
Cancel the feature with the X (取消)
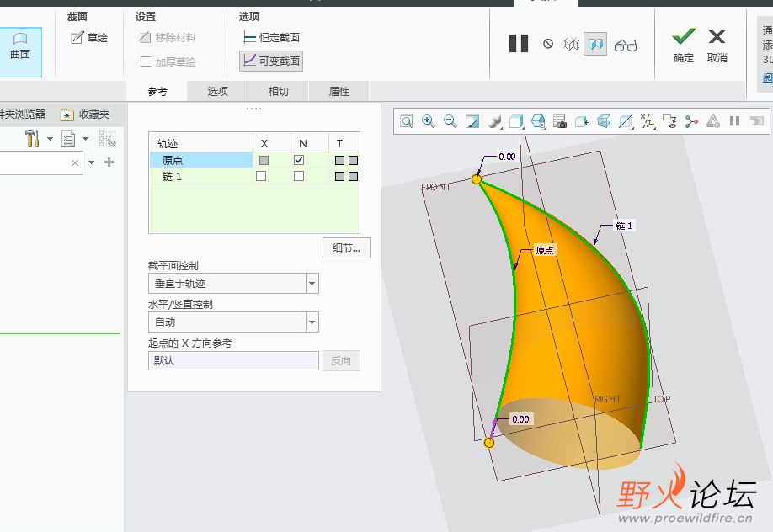[x=717, y=45]
